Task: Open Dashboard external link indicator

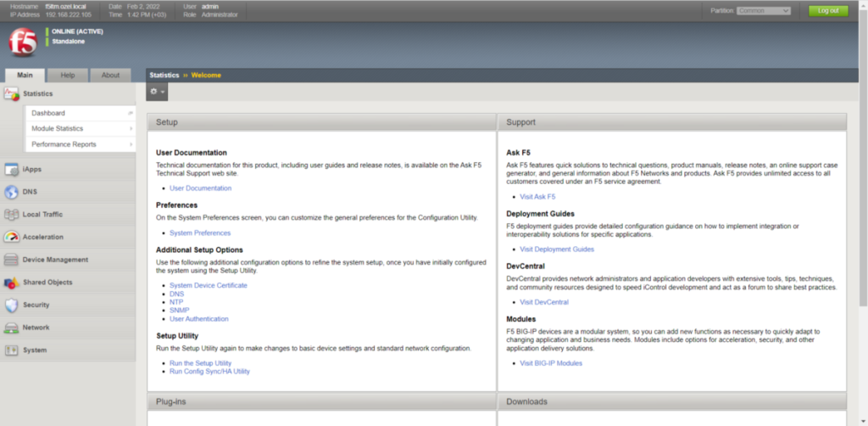Action: click(131, 113)
